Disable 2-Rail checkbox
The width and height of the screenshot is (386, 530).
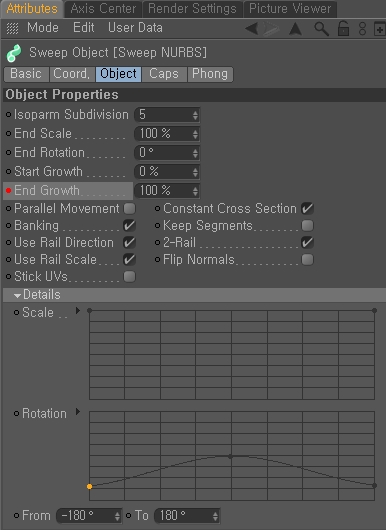pos(307,242)
